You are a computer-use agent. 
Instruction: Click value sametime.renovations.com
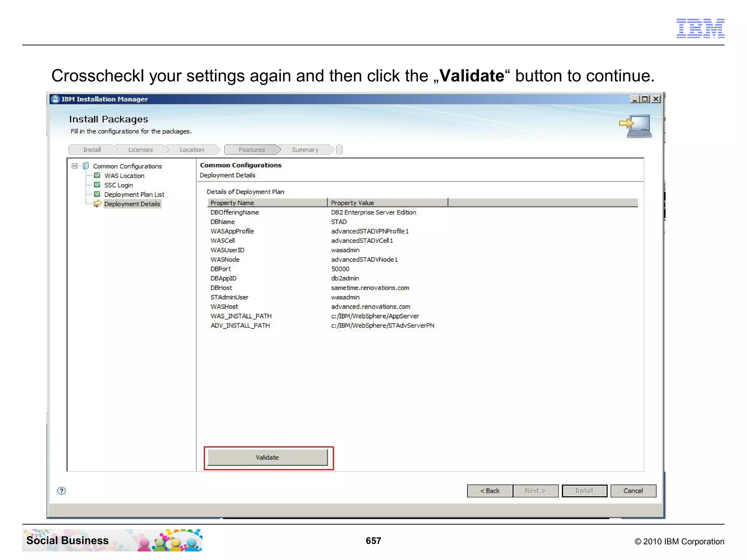(370, 288)
